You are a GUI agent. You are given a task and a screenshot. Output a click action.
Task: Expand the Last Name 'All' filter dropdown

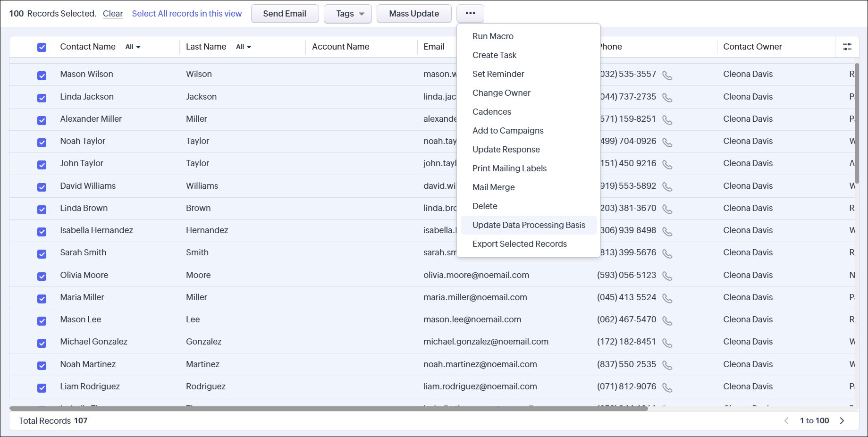point(244,47)
